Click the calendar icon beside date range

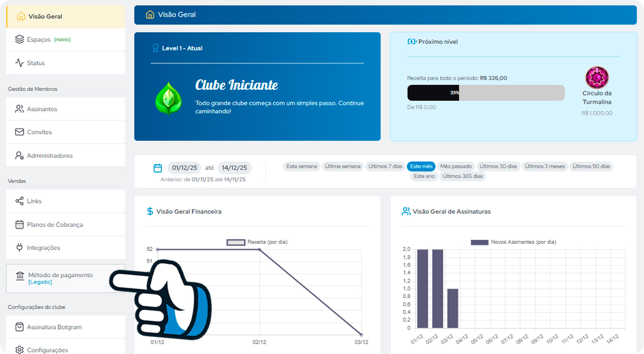[x=158, y=168]
